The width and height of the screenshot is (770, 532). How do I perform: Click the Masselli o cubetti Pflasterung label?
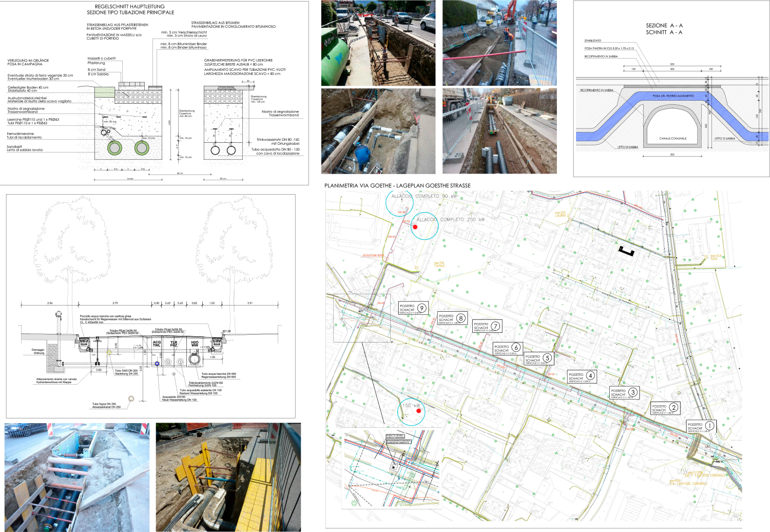(102, 61)
